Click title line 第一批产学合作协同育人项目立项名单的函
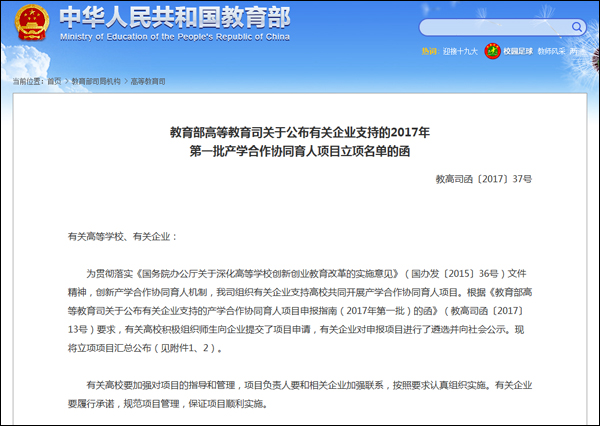The image size is (600, 426). pos(300,152)
